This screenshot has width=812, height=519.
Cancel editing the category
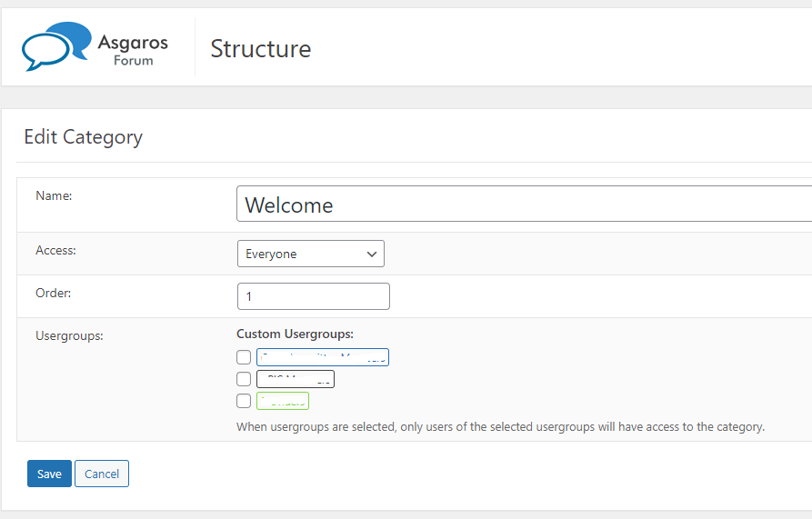point(102,474)
